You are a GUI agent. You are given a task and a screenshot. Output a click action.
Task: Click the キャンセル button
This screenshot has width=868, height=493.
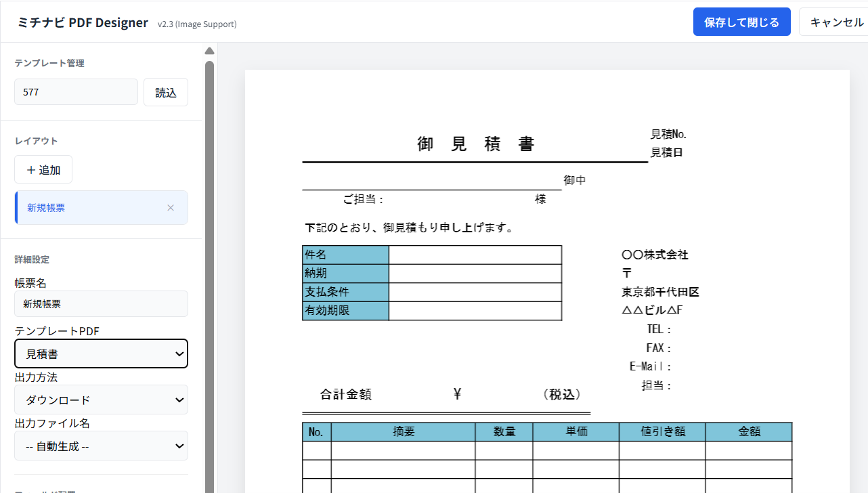pos(836,22)
